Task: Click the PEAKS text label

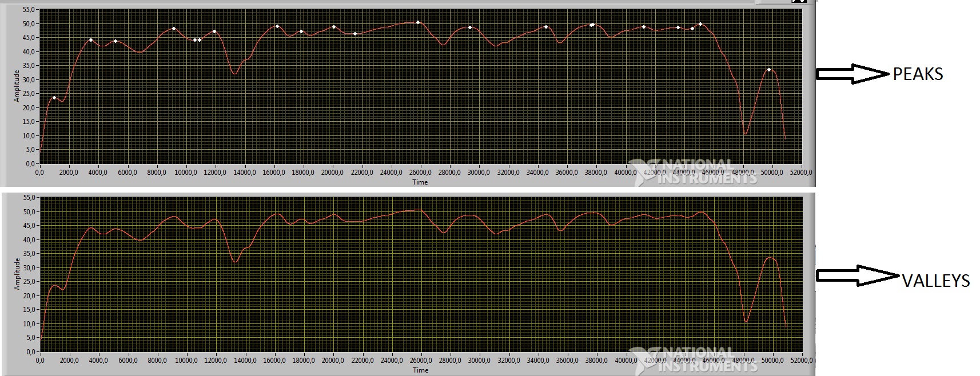Action: [918, 74]
